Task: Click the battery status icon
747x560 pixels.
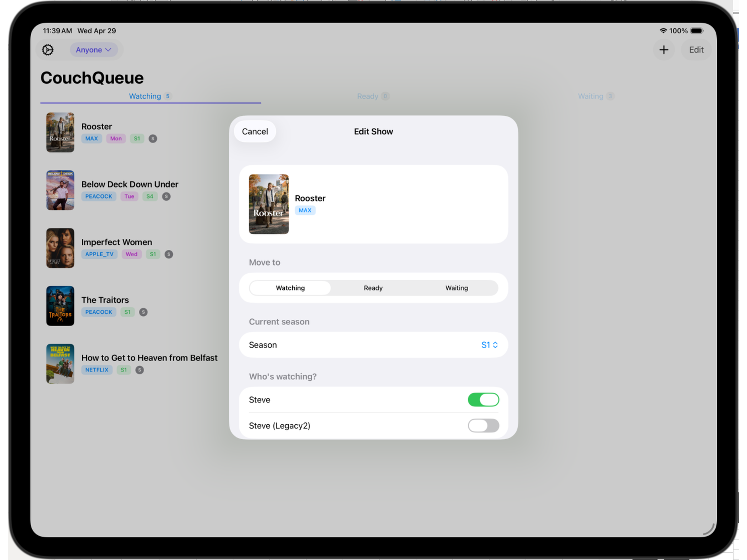Action: tap(697, 31)
